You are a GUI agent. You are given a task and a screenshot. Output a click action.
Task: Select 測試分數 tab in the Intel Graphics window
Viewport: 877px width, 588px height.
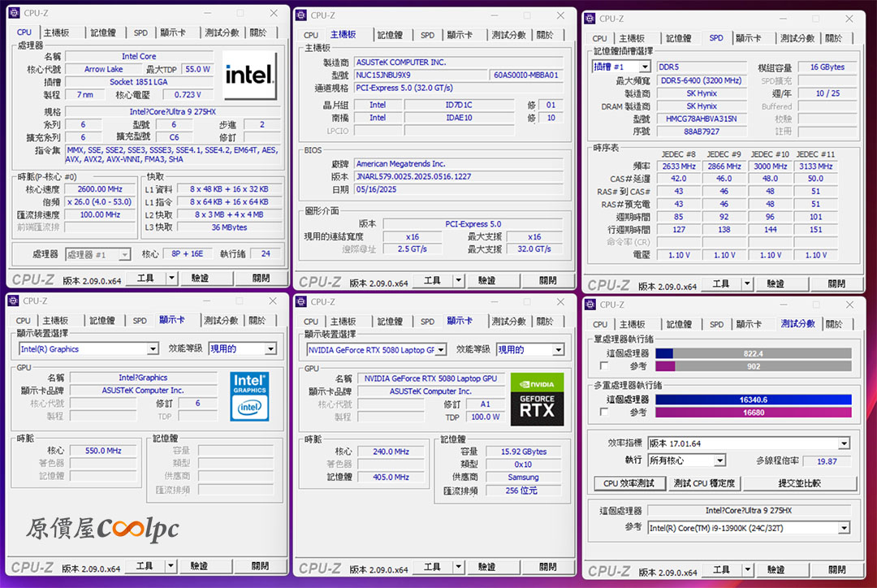[x=221, y=321]
